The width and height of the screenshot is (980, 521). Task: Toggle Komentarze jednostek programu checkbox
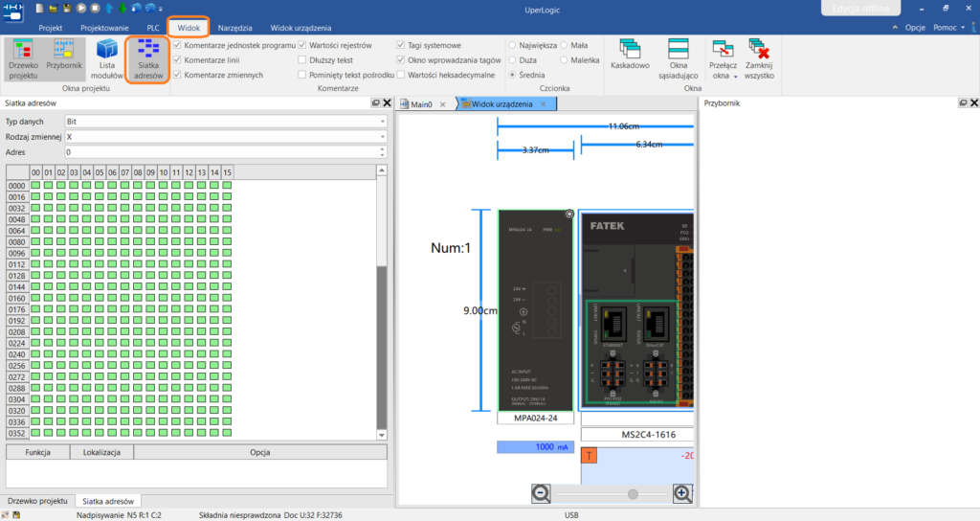177,45
